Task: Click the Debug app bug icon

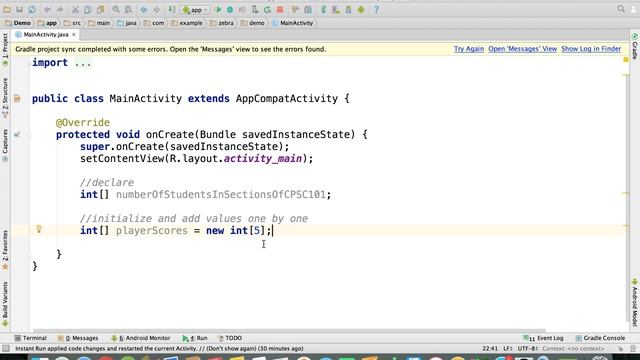Action: (230, 9)
